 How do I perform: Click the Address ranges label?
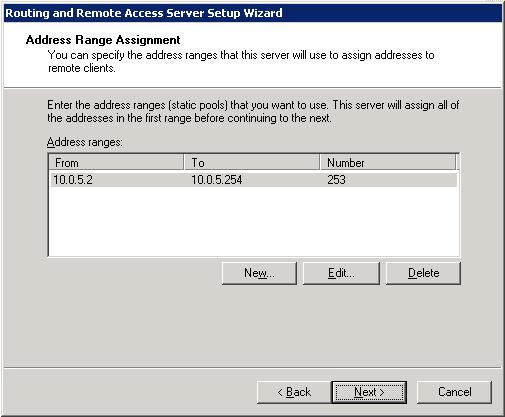(x=85, y=142)
